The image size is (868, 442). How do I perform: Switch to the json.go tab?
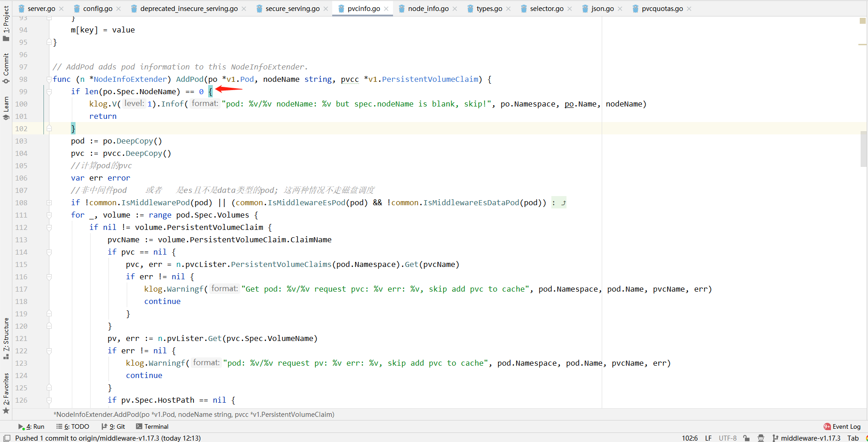click(602, 9)
